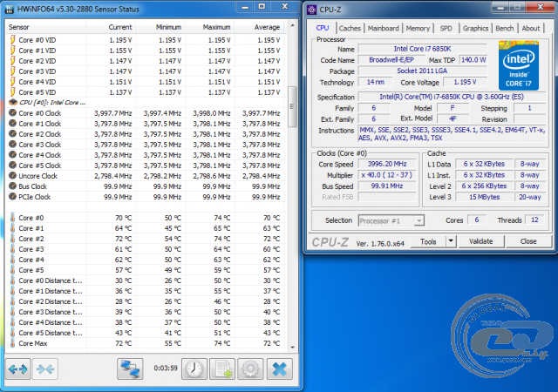Switch to the CPU tab
This screenshot has height=392, width=558.
point(323,28)
